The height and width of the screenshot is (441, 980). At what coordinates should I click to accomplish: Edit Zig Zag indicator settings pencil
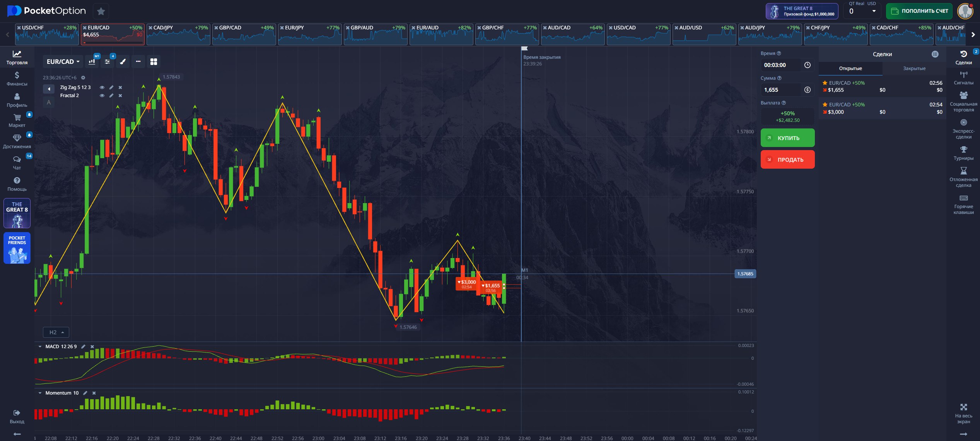[111, 87]
